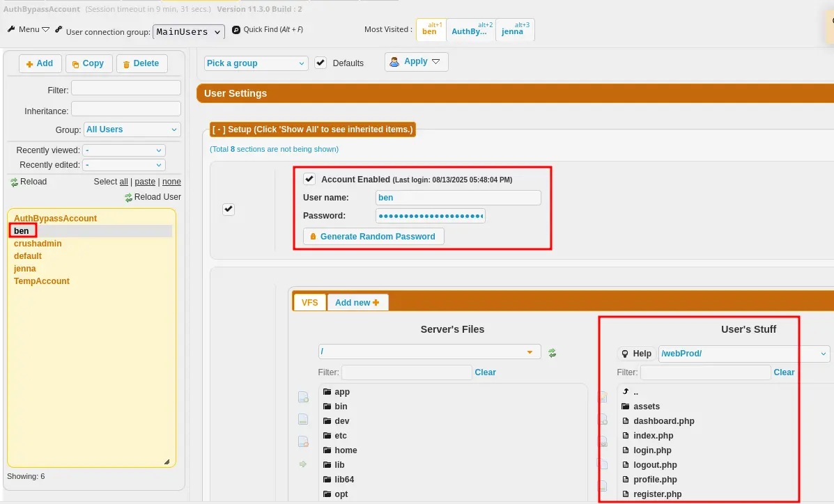Toggle the Account Enabled checkbox
Viewport: 834px width, 504px height.
pyautogui.click(x=309, y=180)
